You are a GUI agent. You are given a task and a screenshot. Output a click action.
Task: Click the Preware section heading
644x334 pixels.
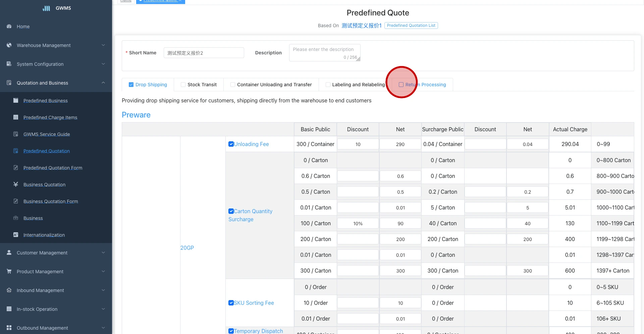click(x=136, y=115)
